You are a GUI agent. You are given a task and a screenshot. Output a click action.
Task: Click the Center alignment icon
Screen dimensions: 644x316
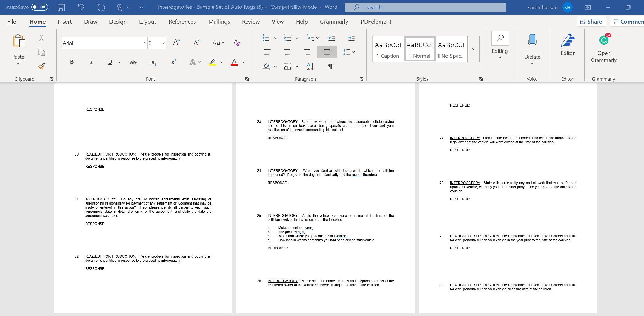(x=287, y=52)
